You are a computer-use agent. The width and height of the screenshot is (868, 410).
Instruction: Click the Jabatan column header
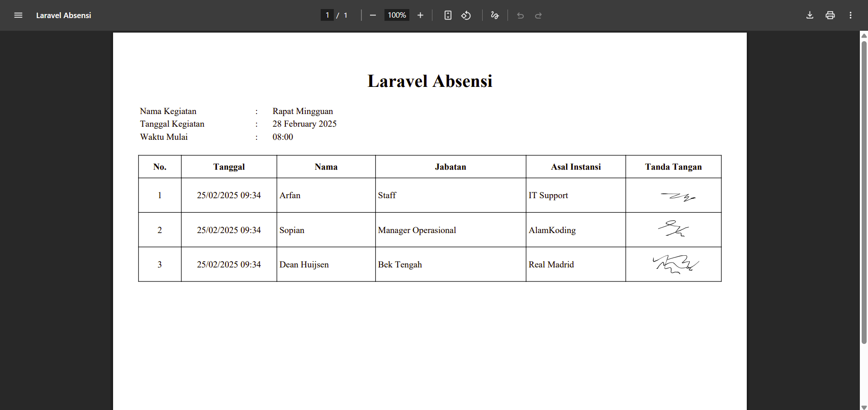451,167
